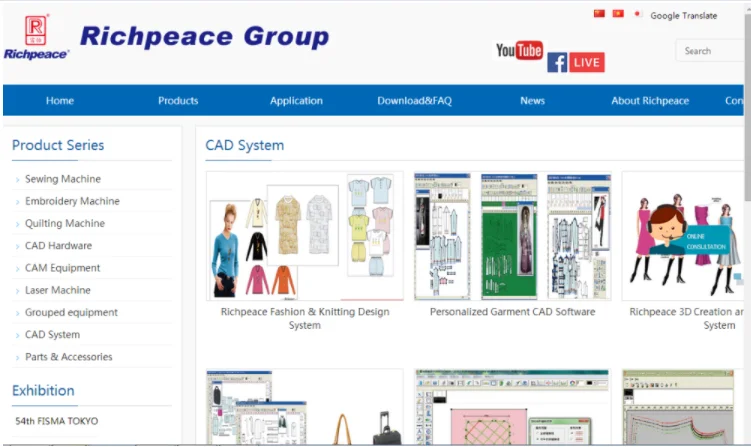Click the chevron beside Quilting Machine
The width and height of the screenshot is (751, 447).
pos(17,224)
